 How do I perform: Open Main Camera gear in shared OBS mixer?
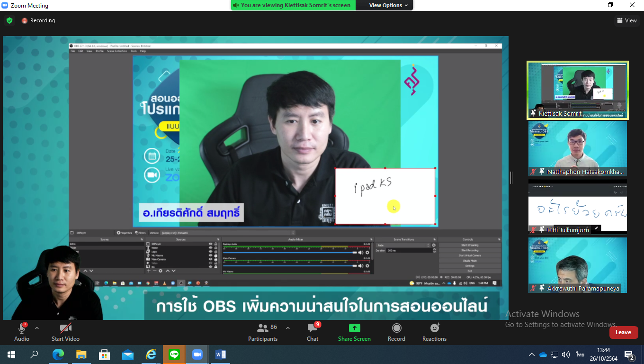(x=367, y=266)
